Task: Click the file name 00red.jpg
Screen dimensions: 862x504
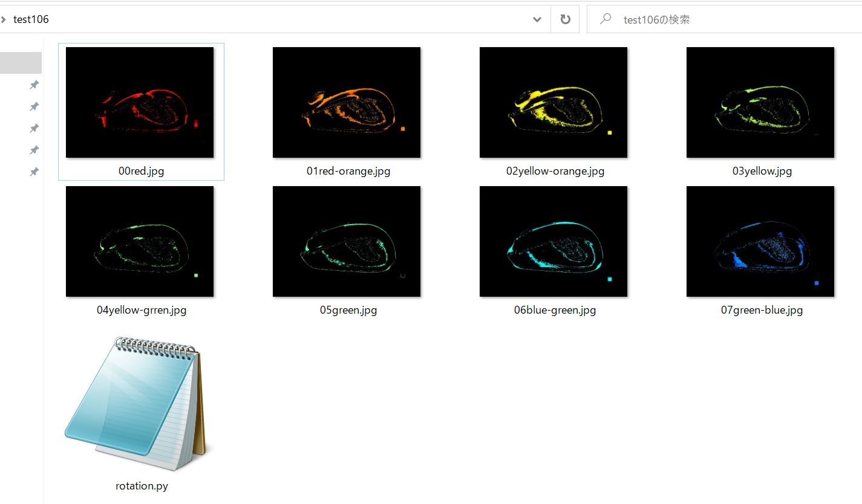Action: click(x=142, y=171)
